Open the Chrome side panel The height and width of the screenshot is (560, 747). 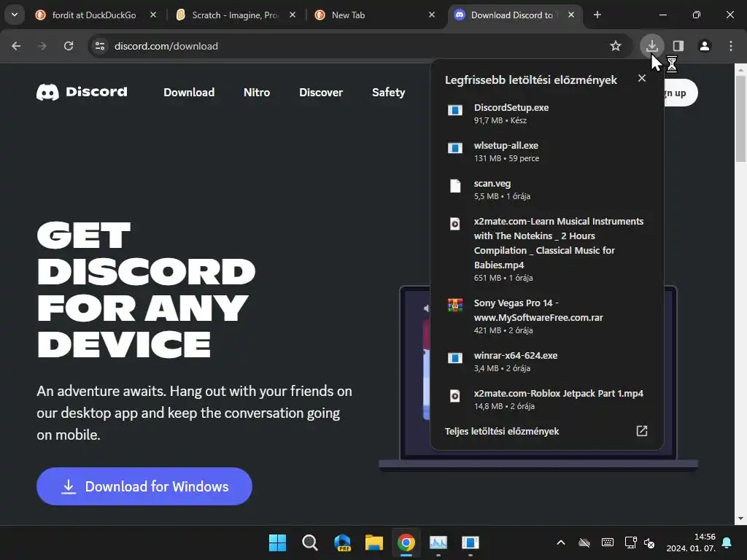(678, 46)
